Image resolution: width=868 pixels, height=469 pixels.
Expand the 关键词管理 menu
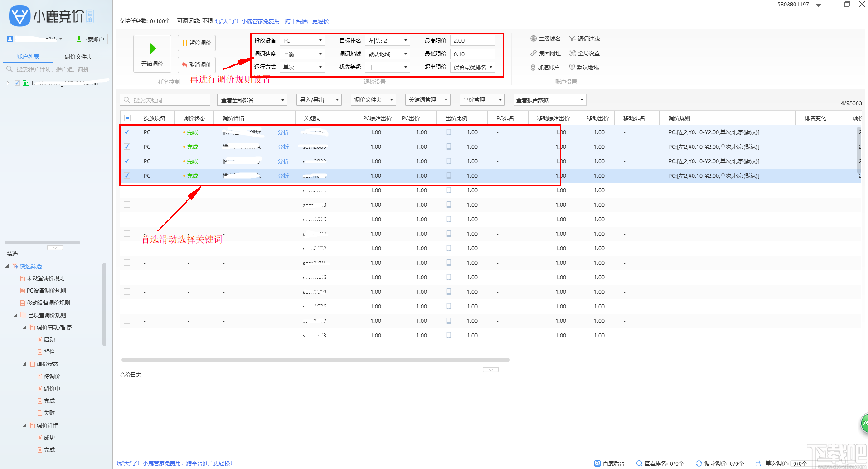point(427,100)
